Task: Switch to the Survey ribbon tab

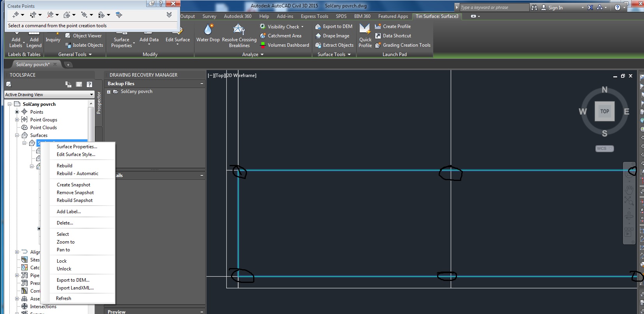Action: click(209, 16)
